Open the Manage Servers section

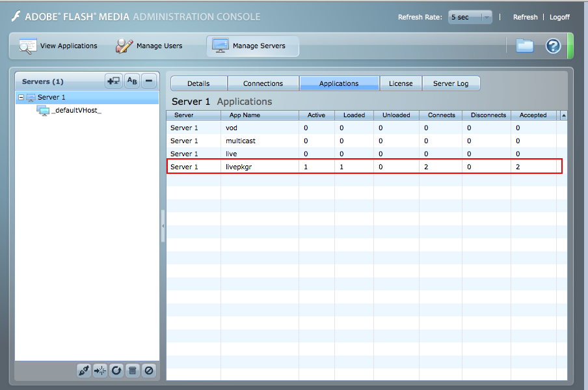252,46
